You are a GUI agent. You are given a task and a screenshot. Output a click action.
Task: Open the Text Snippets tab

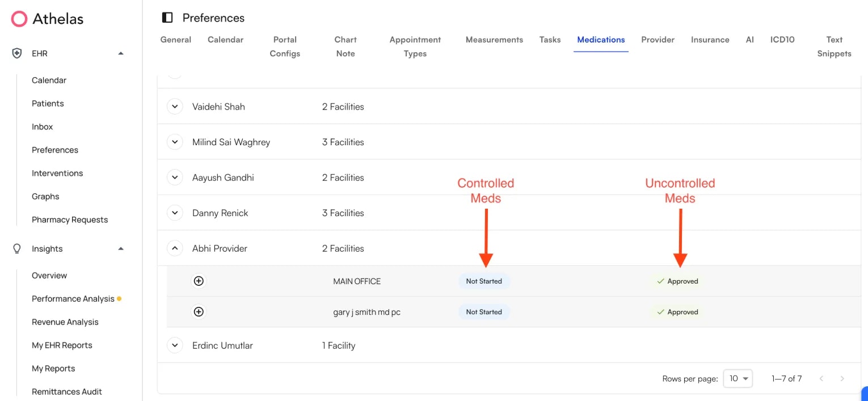click(x=834, y=47)
